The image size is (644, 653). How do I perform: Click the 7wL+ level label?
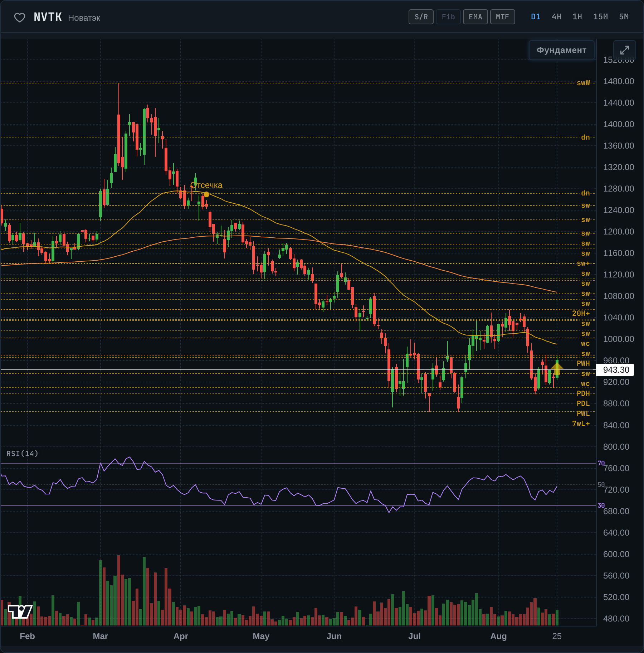[581, 424]
